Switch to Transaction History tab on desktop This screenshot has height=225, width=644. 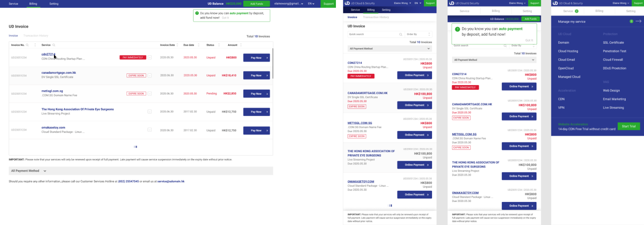(x=36, y=36)
